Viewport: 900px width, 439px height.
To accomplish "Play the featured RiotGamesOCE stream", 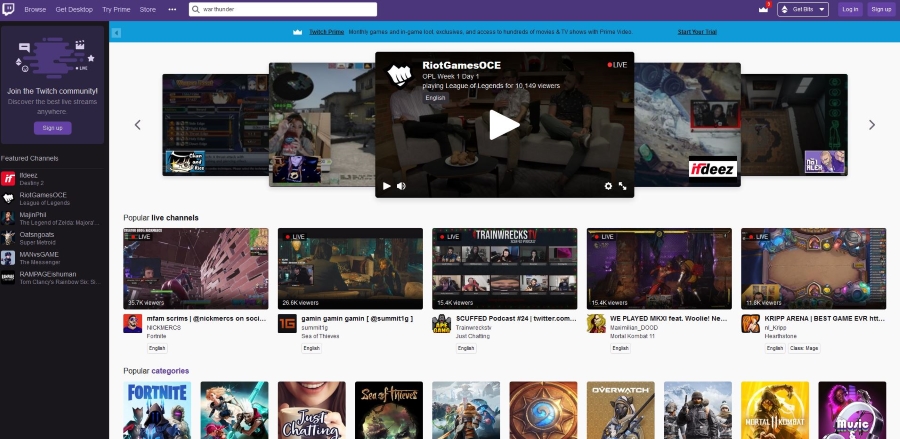I will click(x=504, y=125).
